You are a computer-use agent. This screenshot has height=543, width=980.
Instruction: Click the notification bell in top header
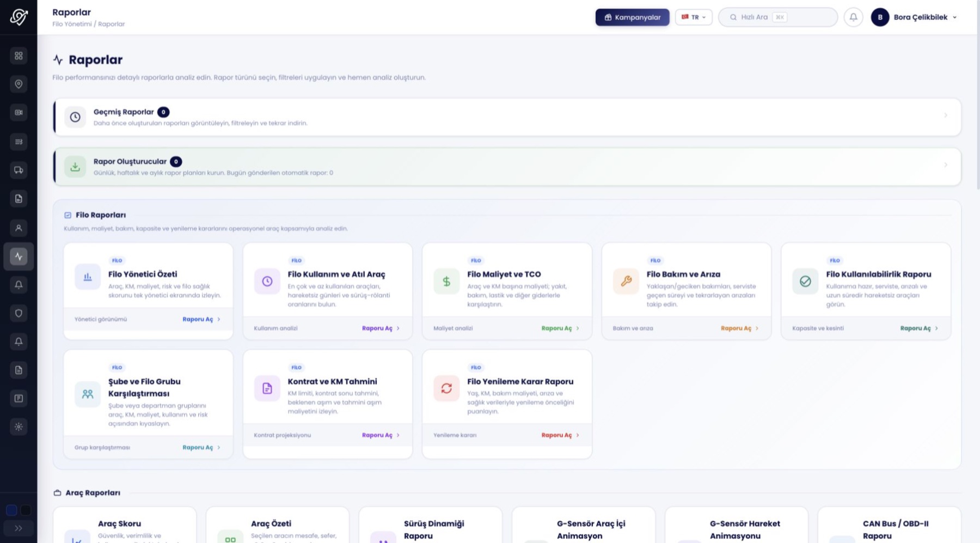(x=853, y=17)
